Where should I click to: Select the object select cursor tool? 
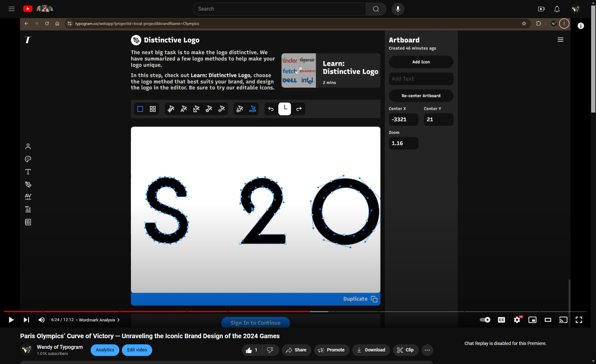coord(240,109)
